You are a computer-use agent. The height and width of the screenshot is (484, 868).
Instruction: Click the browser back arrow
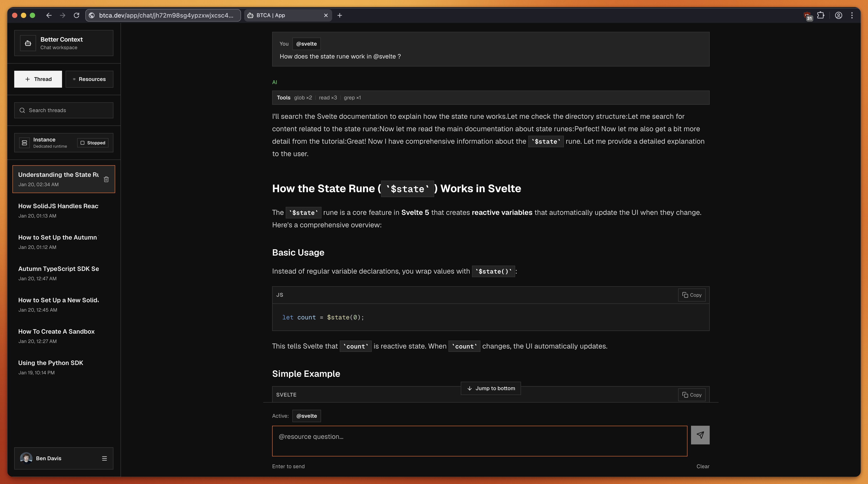(49, 16)
